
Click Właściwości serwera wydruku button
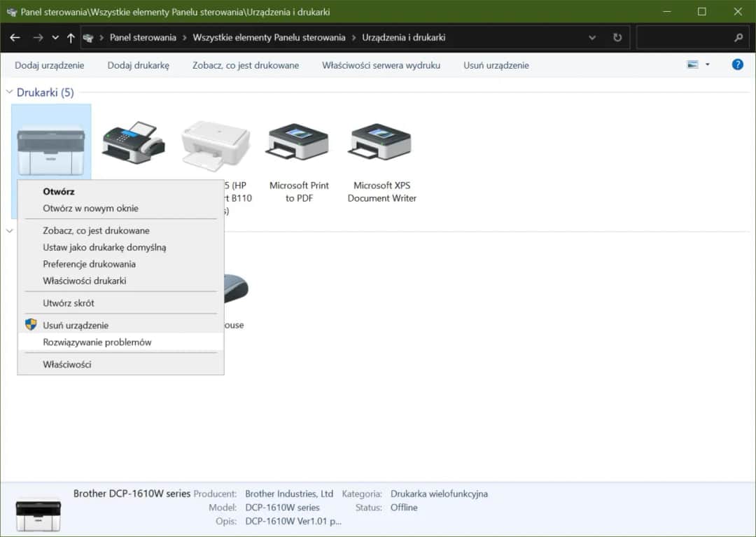(381, 65)
